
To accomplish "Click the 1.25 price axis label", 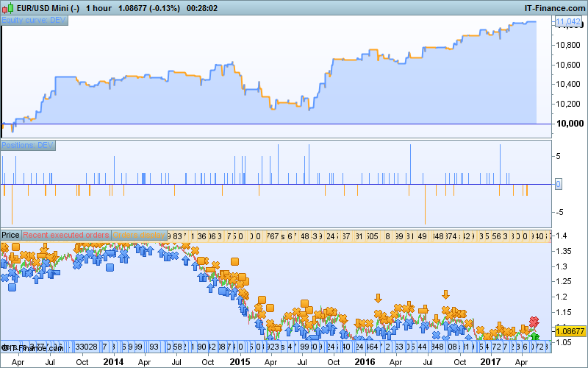I will (x=563, y=282).
